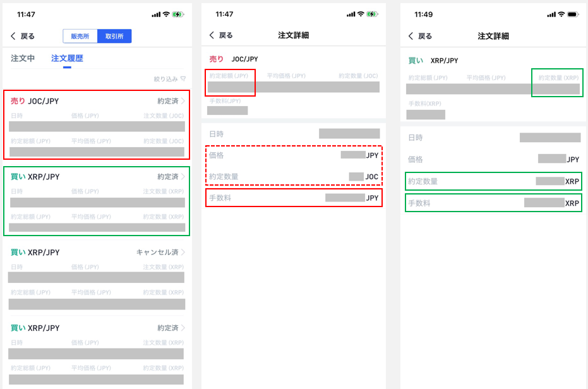Select 手数料 row with JPY value

click(x=294, y=198)
